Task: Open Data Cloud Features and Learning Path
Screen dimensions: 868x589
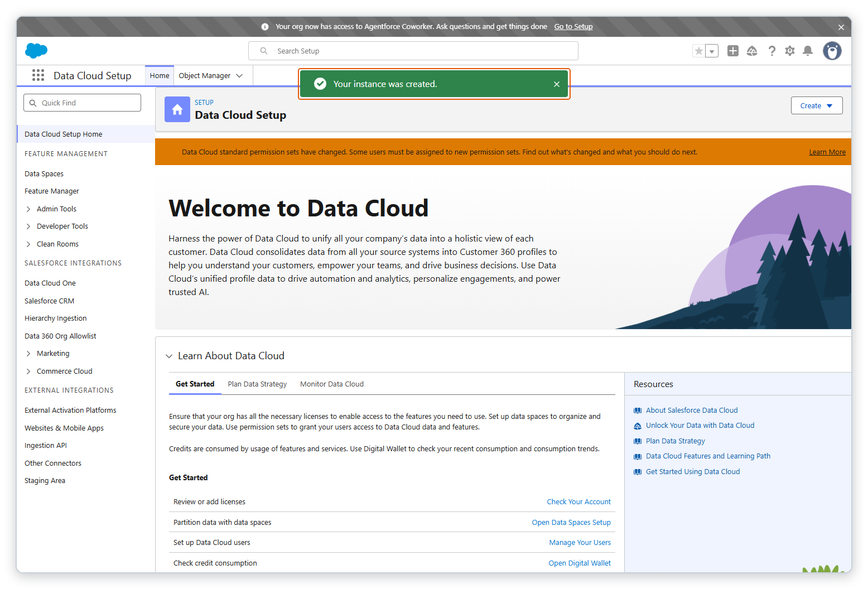Action: [x=708, y=456]
